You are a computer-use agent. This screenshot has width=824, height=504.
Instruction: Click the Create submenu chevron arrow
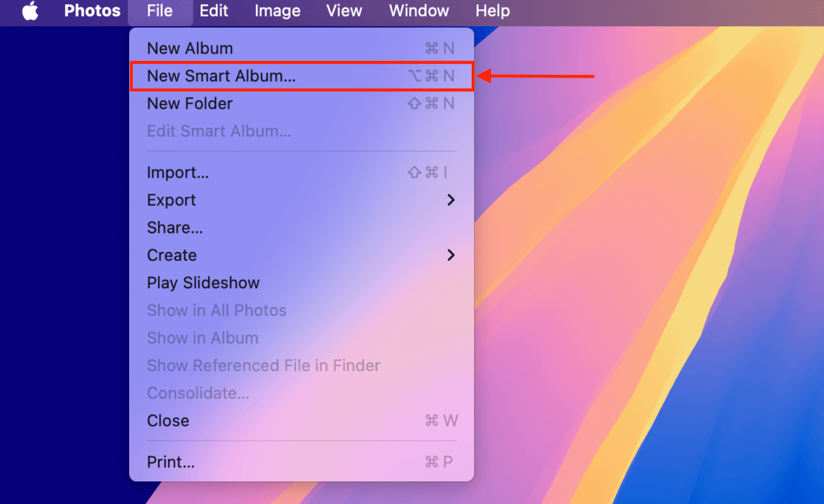[451, 255]
